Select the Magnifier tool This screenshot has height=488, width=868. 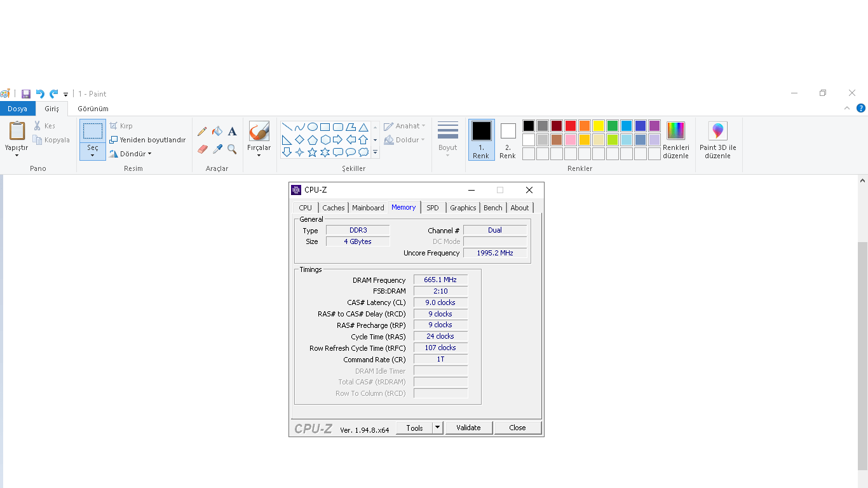coord(232,149)
